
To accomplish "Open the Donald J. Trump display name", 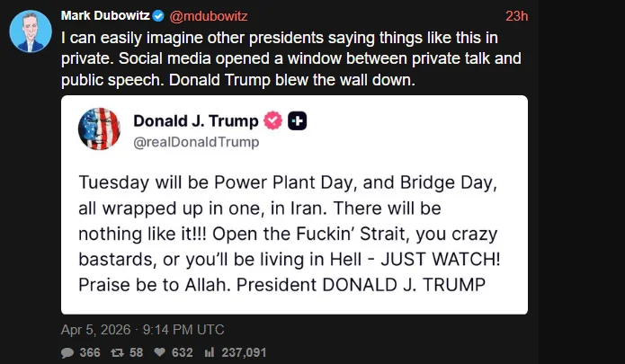I will (x=195, y=121).
